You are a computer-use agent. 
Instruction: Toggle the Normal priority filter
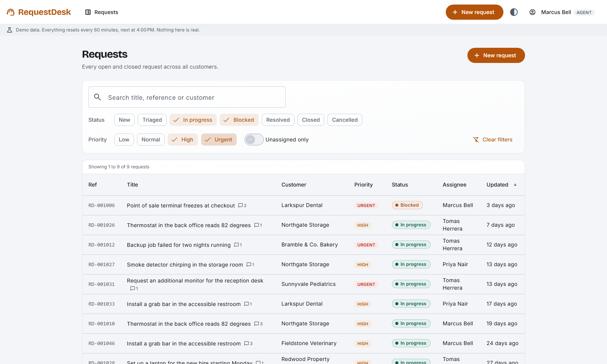pos(151,140)
